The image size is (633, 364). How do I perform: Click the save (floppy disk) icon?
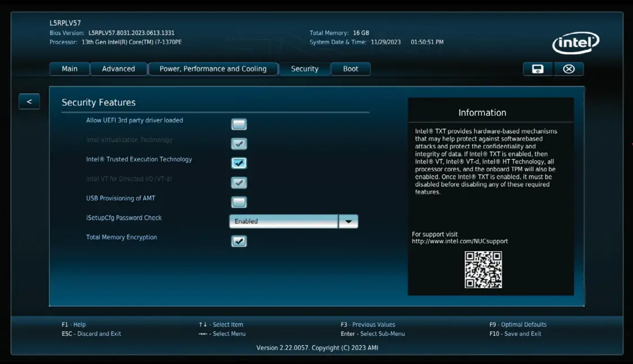tap(538, 69)
